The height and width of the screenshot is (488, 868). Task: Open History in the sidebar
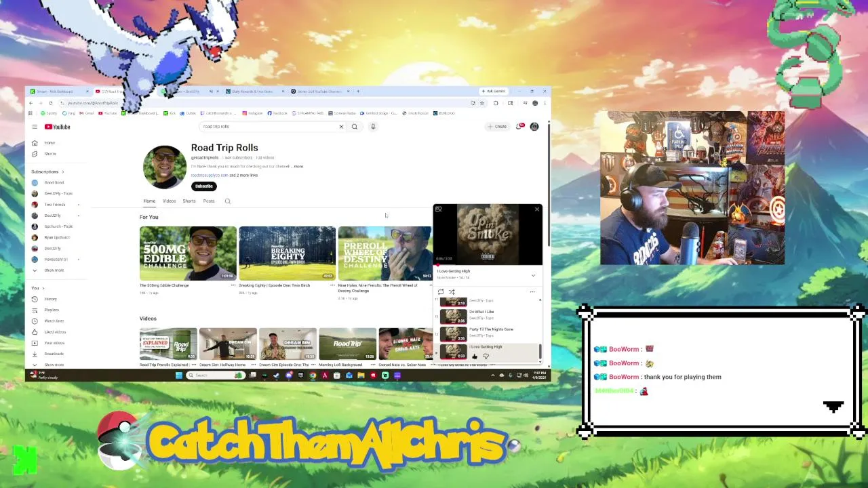[x=51, y=299]
